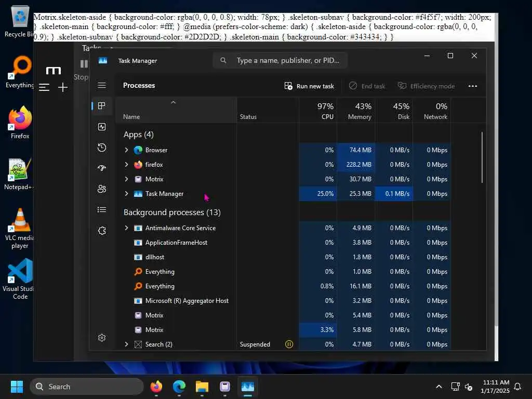532x399 pixels.
Task: Select the ApplicationFrameHost process row
Action: 283,243
